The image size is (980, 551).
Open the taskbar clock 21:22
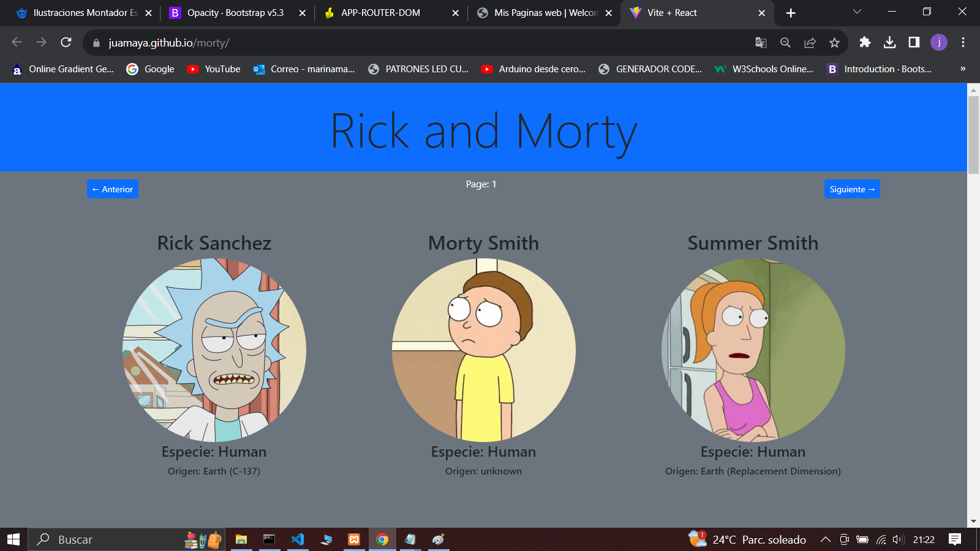(x=924, y=539)
